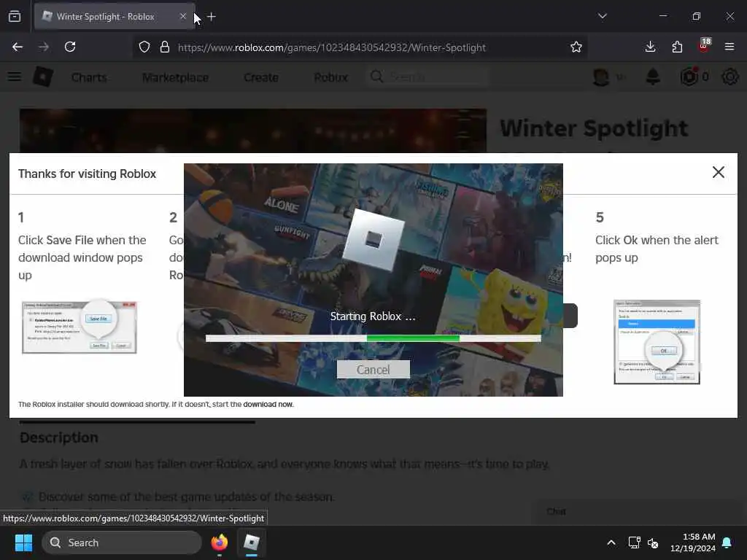Open the Robux balance icon
This screenshot has width=747, height=560.
[x=689, y=77]
